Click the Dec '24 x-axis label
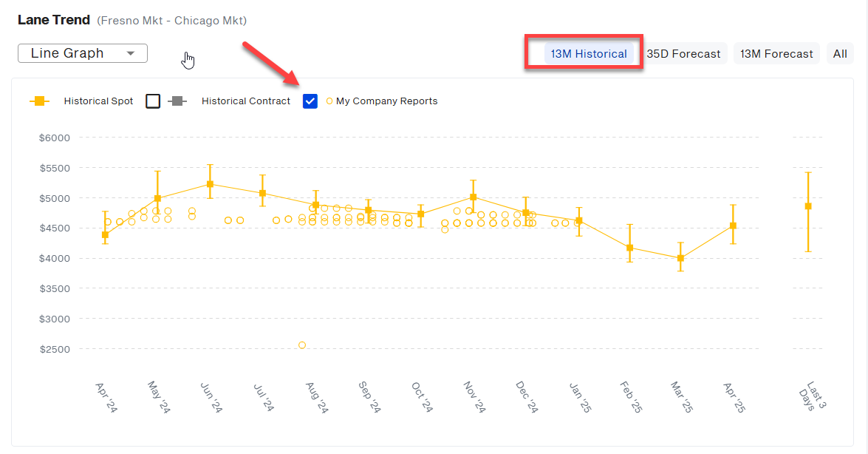The width and height of the screenshot is (868, 454). 527,398
